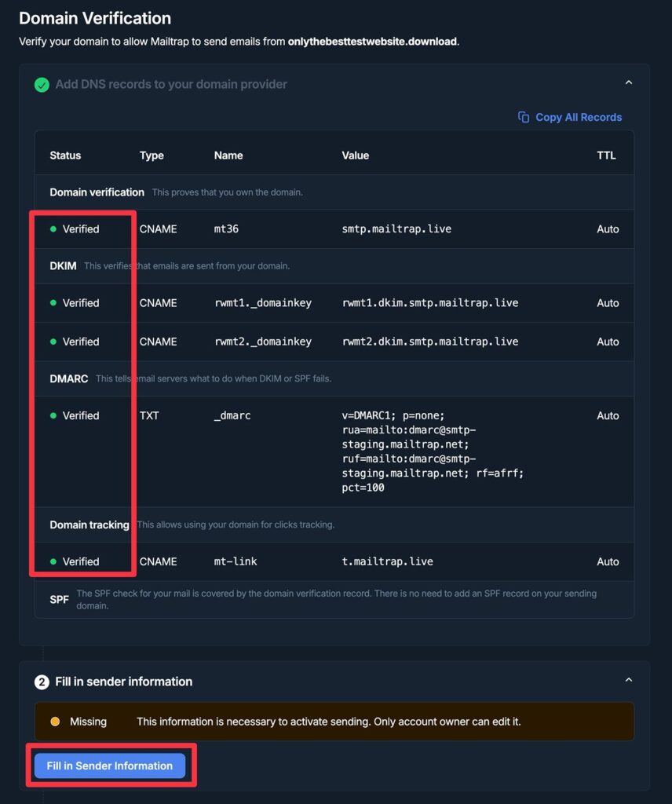
Task: Click Auto TTL in the _dmarc row
Action: 608,416
